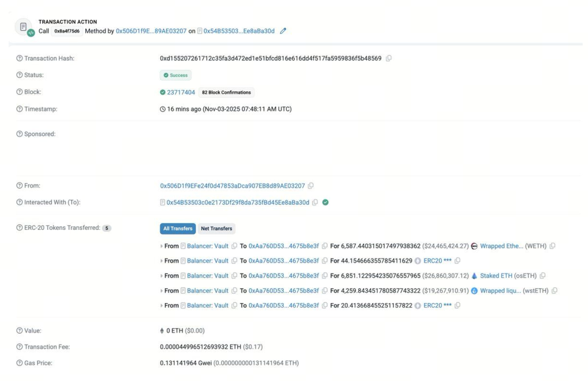This screenshot has width=588, height=381.
Task: Click the 82 Block Confirmations badge
Action: pos(226,92)
